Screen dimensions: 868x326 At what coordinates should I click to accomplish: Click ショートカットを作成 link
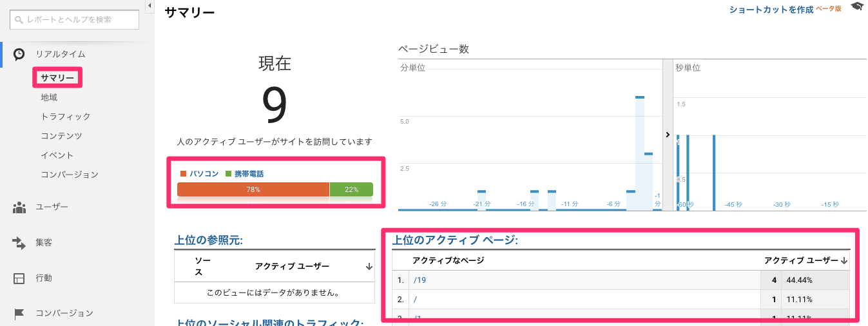pyautogui.click(x=771, y=10)
